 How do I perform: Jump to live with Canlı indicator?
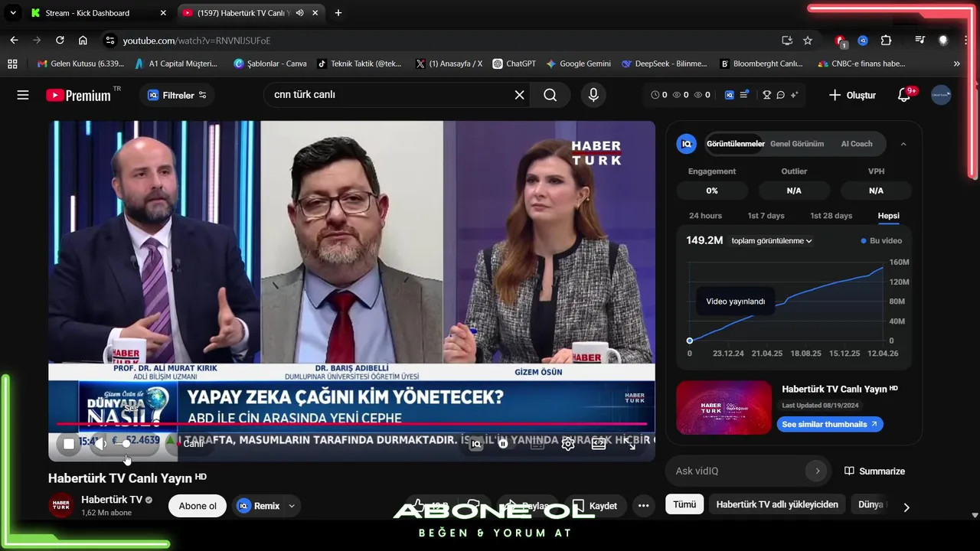pyautogui.click(x=190, y=443)
